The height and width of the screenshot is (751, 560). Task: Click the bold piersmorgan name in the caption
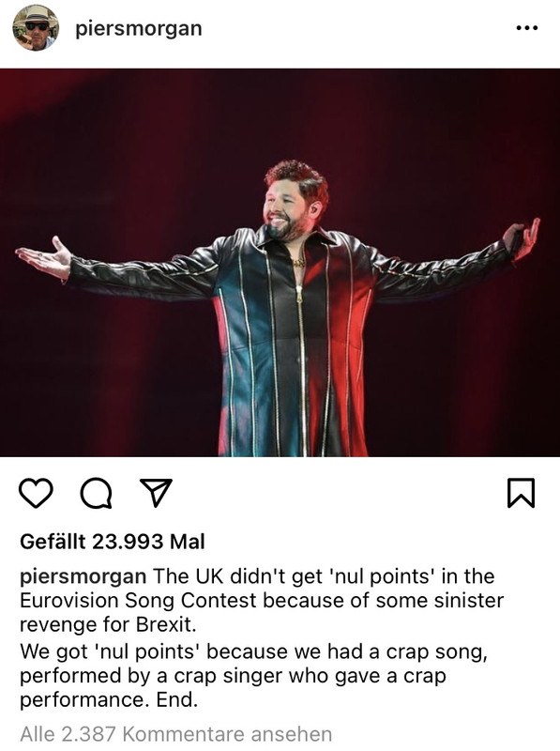pos(83,576)
